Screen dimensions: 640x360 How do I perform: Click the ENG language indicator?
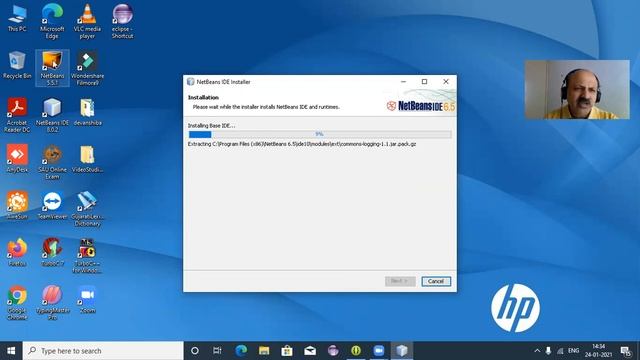click(x=573, y=351)
